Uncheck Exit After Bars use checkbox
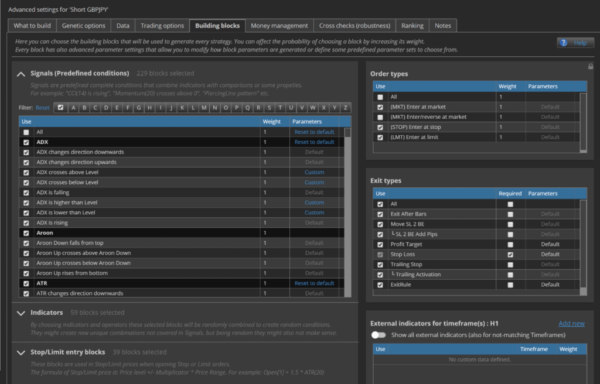This screenshot has width=600, height=384. (x=380, y=215)
